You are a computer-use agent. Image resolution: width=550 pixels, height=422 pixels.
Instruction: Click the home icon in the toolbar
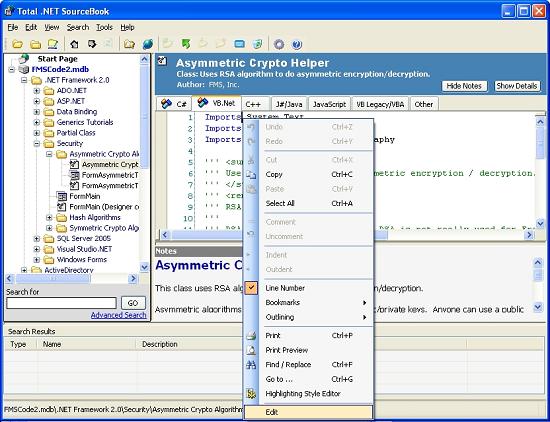click(x=74, y=44)
